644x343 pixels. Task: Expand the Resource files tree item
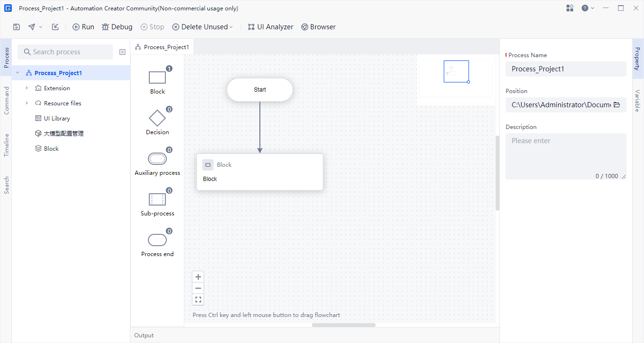(x=27, y=103)
